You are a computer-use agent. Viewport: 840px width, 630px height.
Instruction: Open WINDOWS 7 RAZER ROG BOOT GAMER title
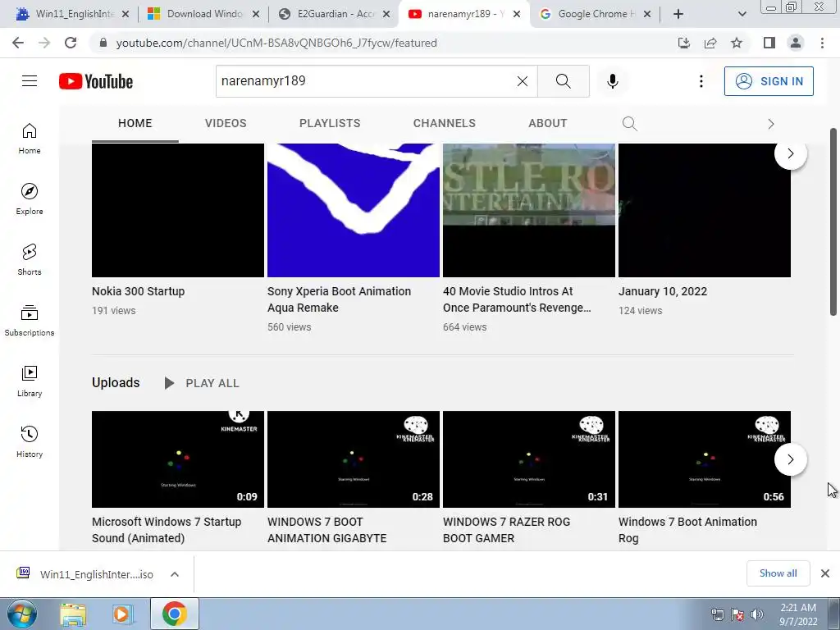coord(507,530)
